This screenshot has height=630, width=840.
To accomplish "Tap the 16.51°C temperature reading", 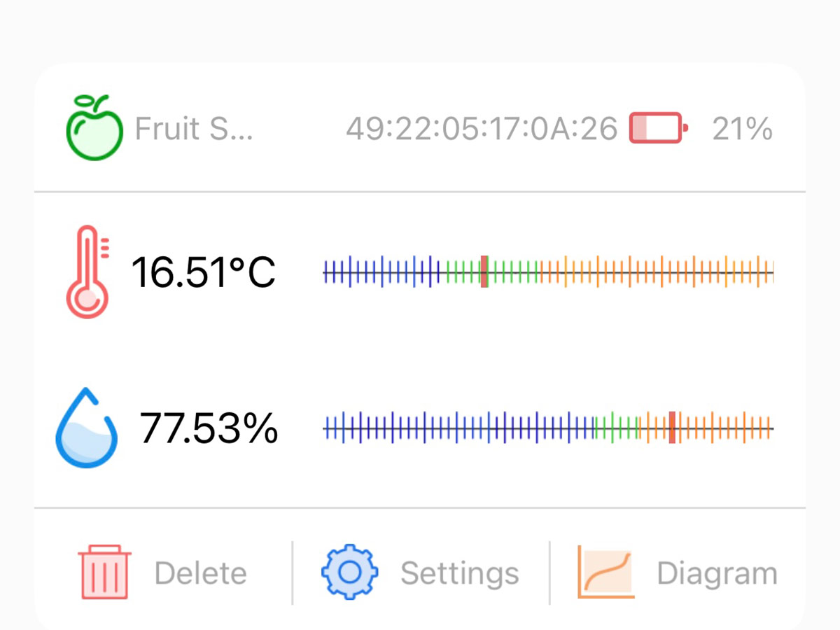I will click(204, 272).
